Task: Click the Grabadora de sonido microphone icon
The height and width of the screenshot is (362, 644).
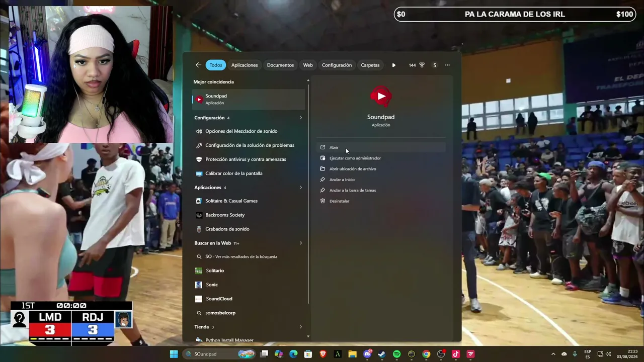Action: (x=199, y=229)
